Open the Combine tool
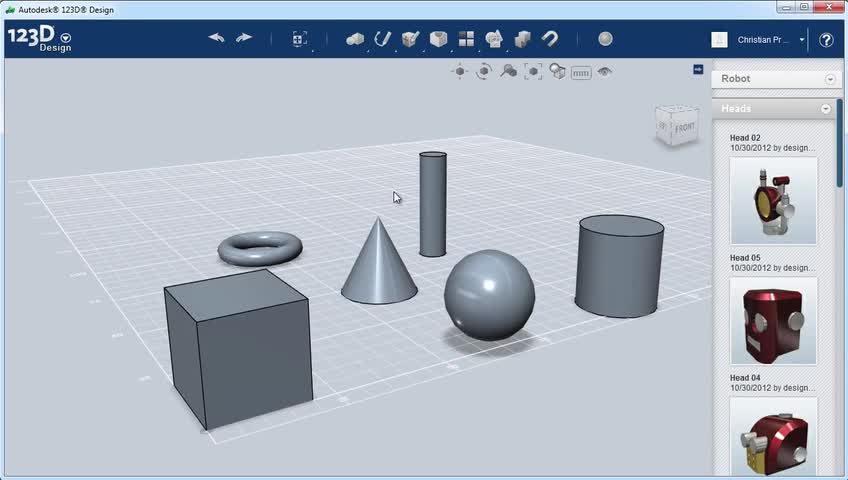Screen dimensions: 848x480 coord(522,39)
